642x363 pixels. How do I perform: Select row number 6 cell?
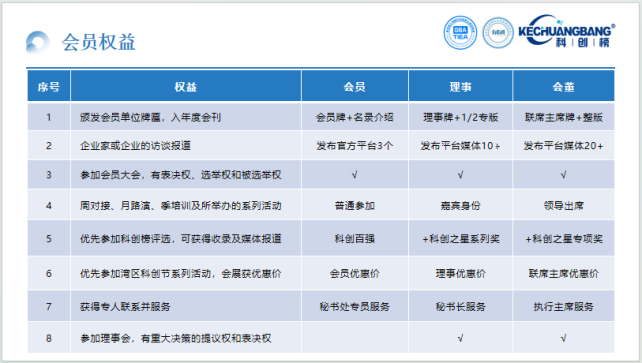click(x=49, y=273)
